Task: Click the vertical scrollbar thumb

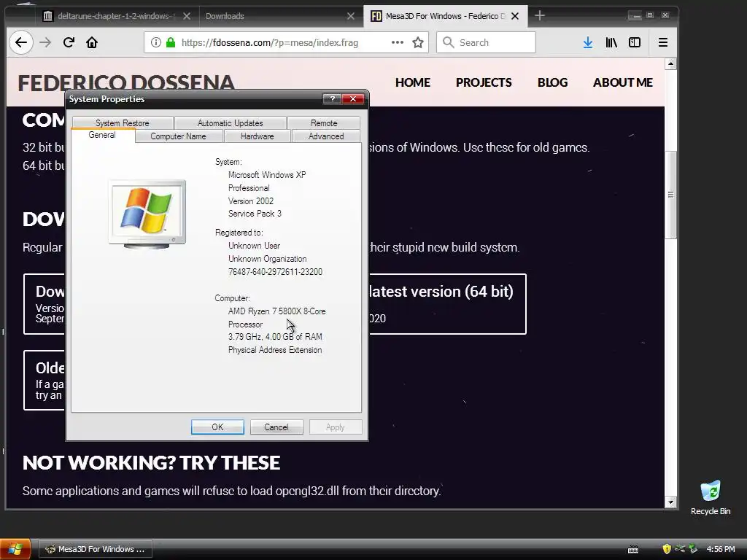Action: (671, 195)
